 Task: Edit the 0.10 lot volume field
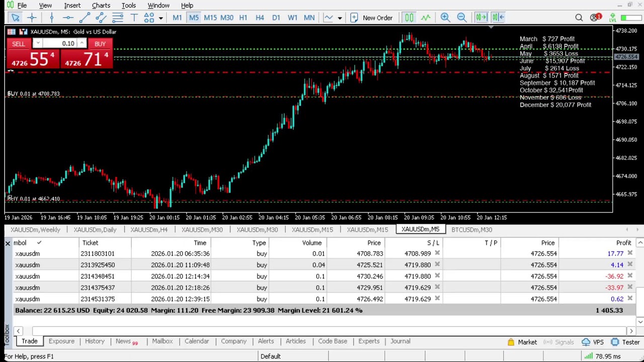click(x=61, y=44)
